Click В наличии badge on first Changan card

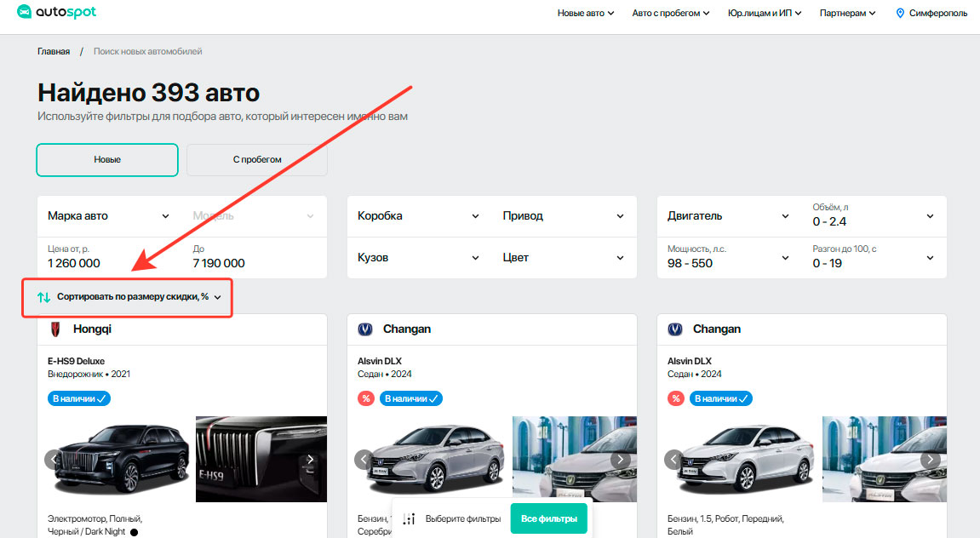(x=411, y=398)
